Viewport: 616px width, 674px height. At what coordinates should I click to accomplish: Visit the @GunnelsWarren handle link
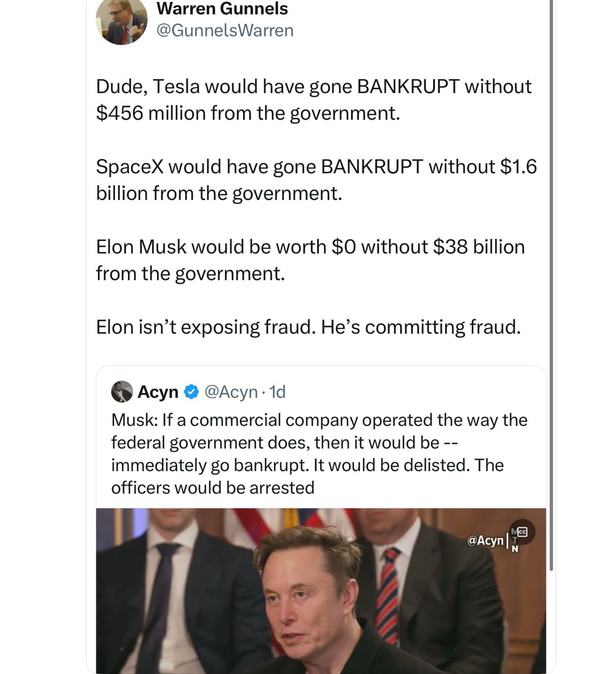(225, 31)
